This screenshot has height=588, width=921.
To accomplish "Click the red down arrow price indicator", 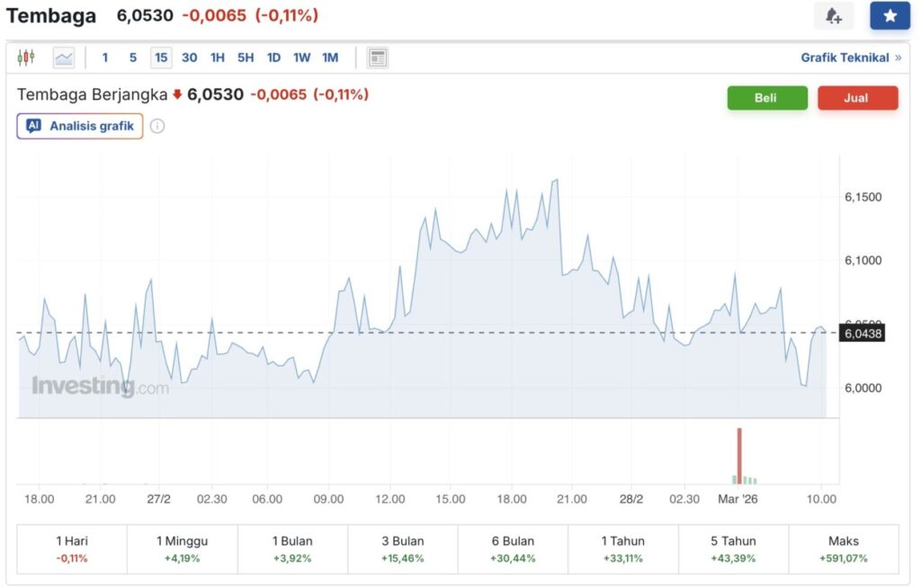I will (177, 94).
